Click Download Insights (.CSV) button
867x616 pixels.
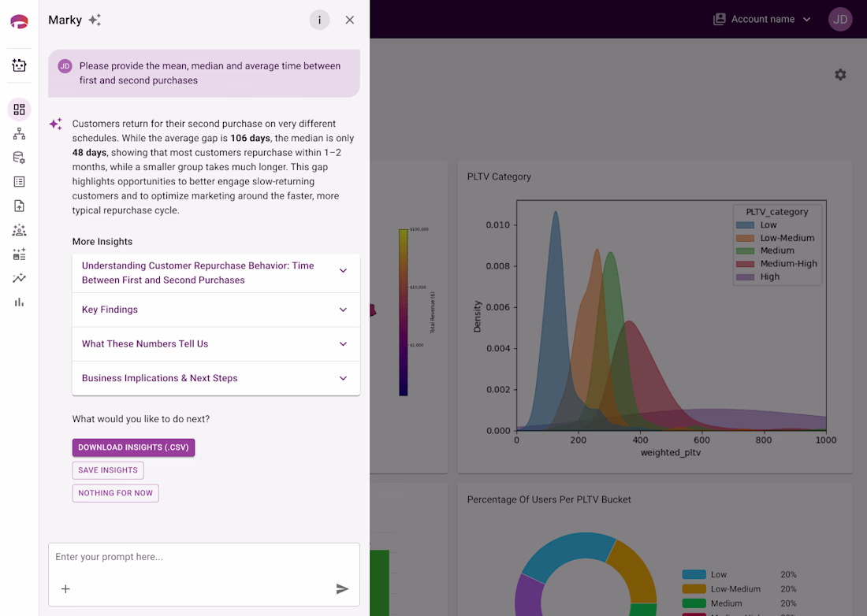[x=133, y=447]
